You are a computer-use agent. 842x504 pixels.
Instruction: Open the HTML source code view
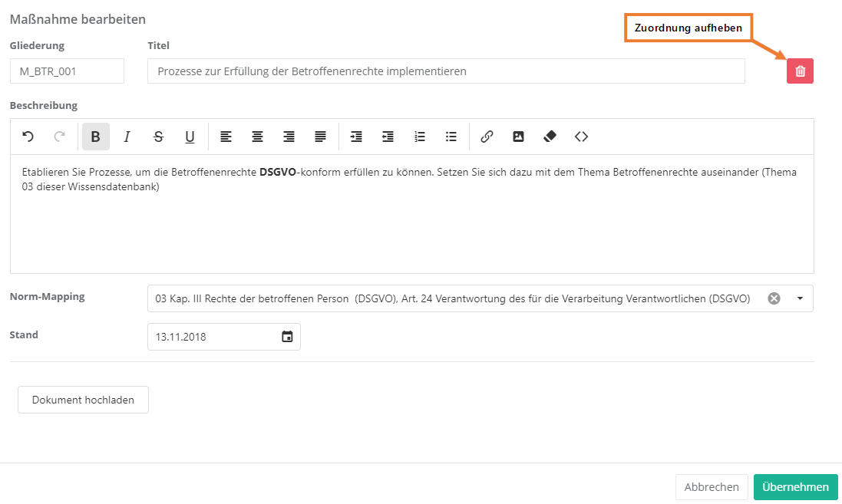[581, 137]
